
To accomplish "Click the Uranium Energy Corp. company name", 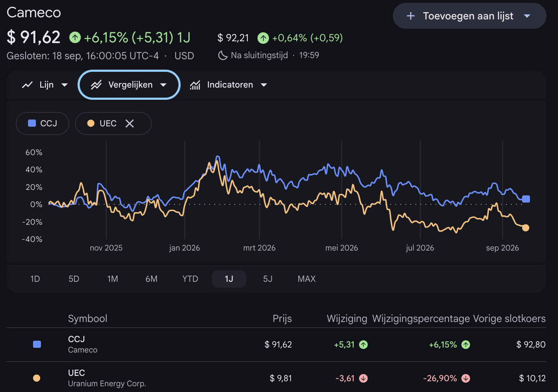I will pyautogui.click(x=107, y=383).
